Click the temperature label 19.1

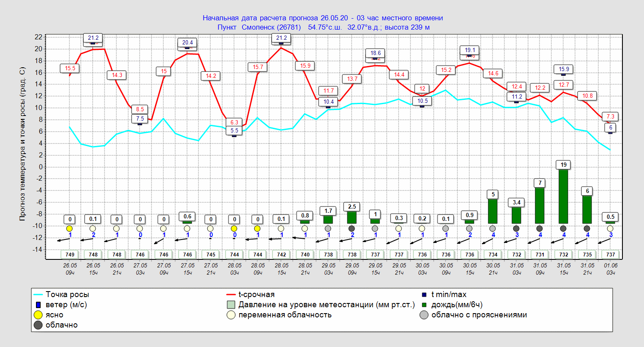[470, 50]
